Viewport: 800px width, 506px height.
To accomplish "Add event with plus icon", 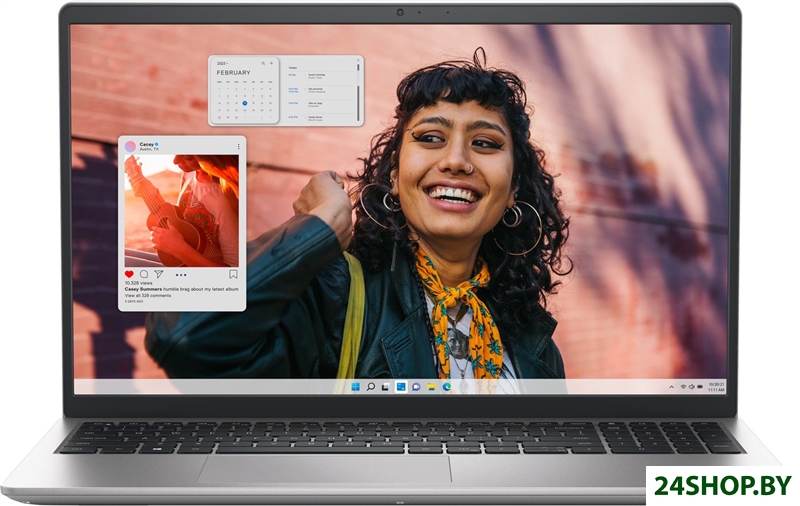I will point(271,63).
